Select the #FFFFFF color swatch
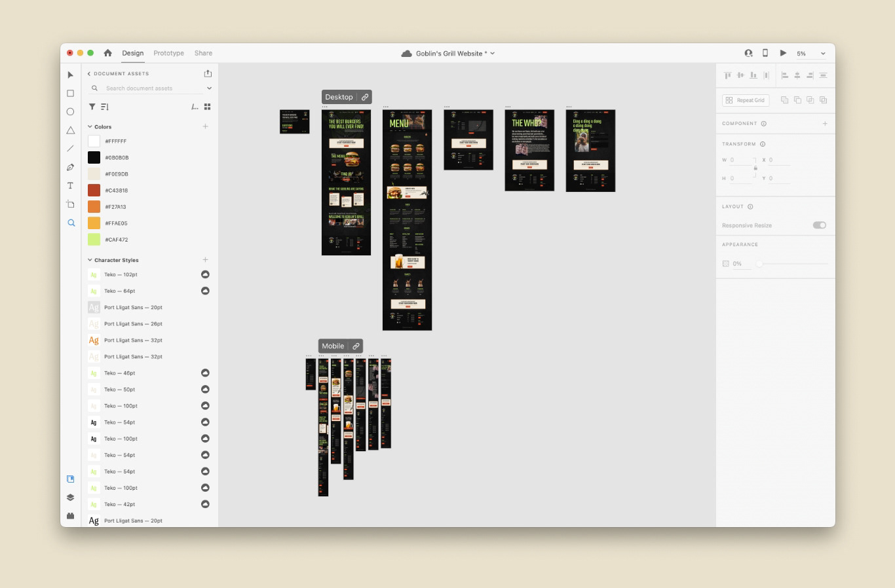895x588 pixels. pos(94,141)
